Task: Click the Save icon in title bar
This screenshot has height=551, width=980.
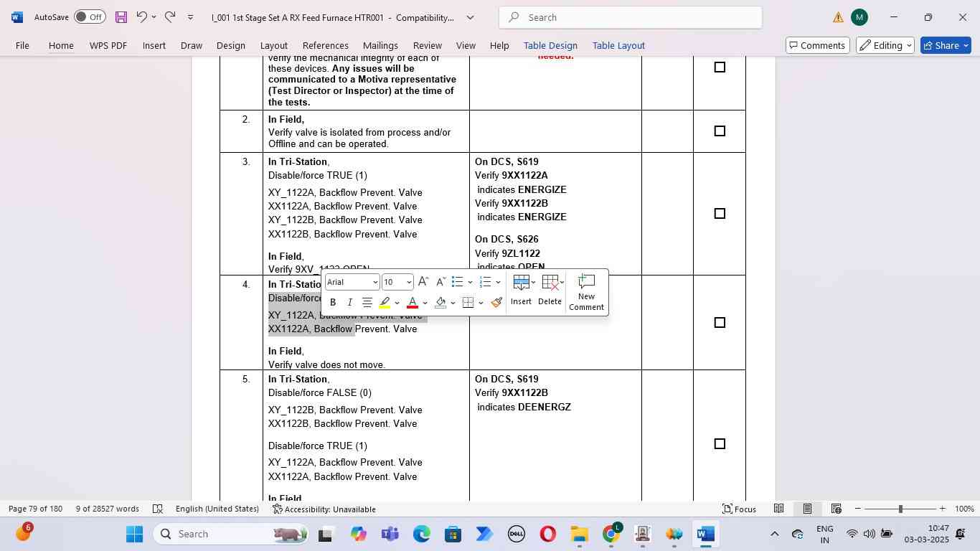Action: [x=121, y=17]
